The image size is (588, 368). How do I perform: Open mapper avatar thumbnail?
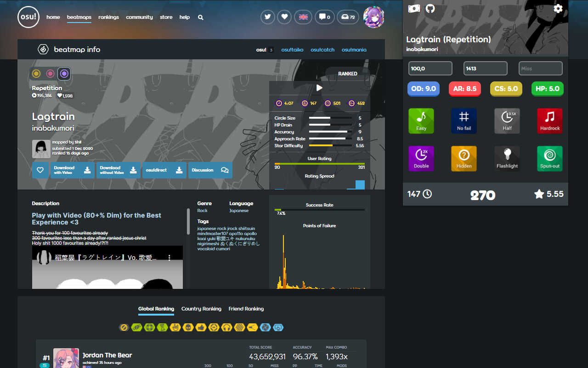[41, 149]
